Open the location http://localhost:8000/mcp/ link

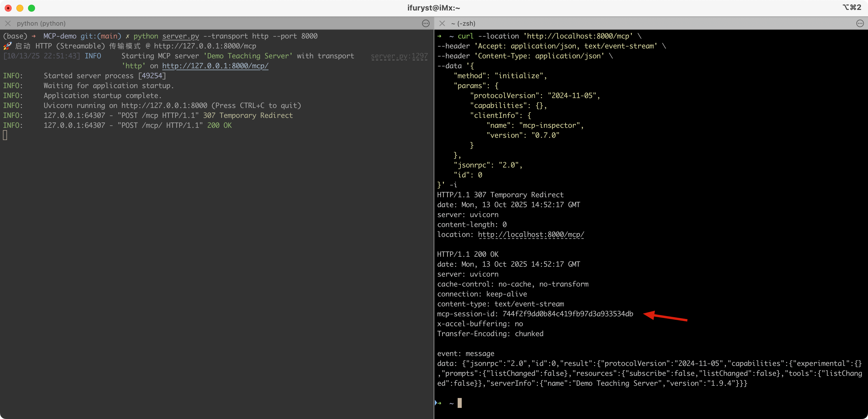(x=531, y=234)
